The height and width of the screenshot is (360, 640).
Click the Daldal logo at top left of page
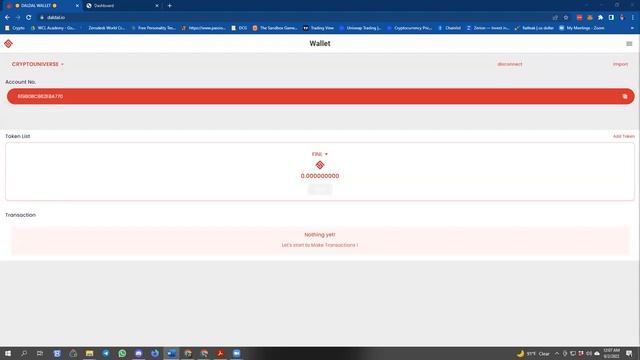[8, 43]
